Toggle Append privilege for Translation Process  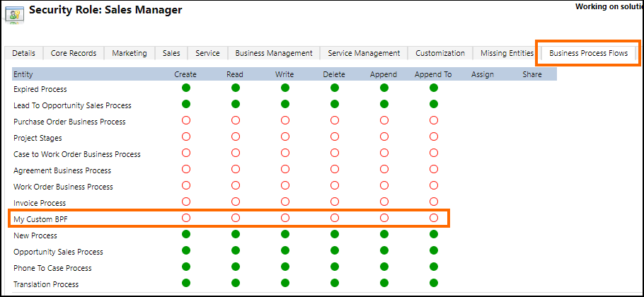pos(384,283)
